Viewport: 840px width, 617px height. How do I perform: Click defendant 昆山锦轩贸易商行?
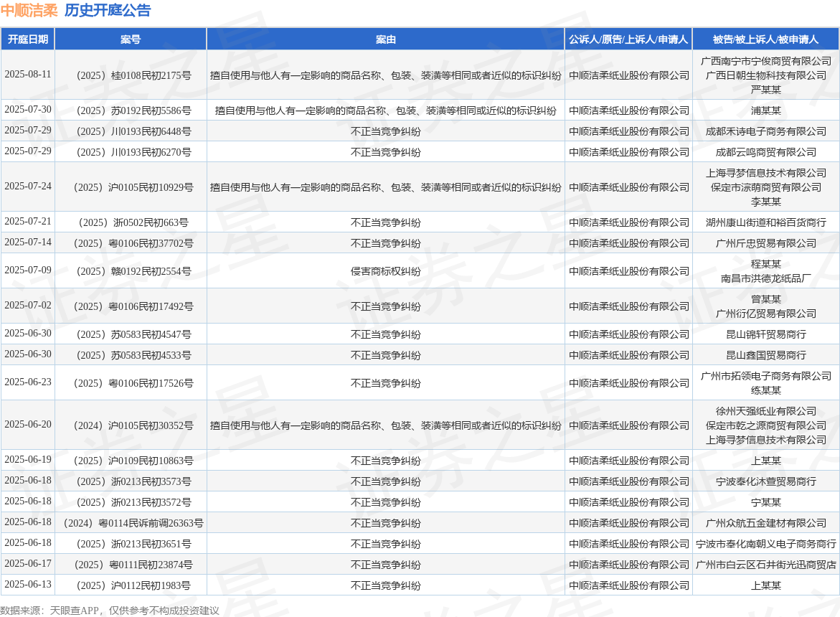pos(766,334)
